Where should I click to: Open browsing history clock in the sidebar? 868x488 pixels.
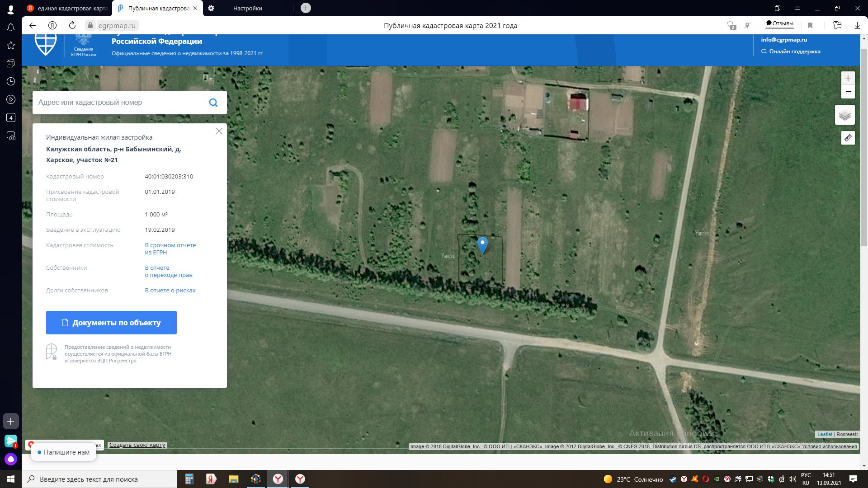(11, 81)
